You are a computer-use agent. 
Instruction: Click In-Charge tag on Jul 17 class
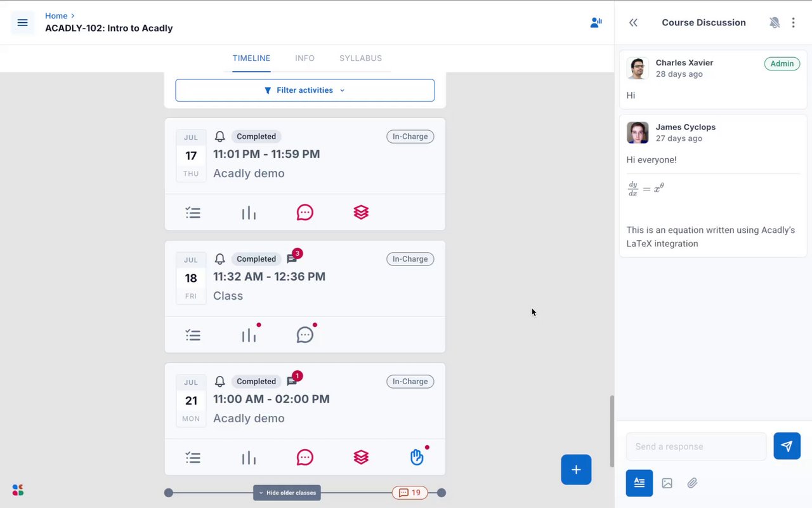coord(410,137)
